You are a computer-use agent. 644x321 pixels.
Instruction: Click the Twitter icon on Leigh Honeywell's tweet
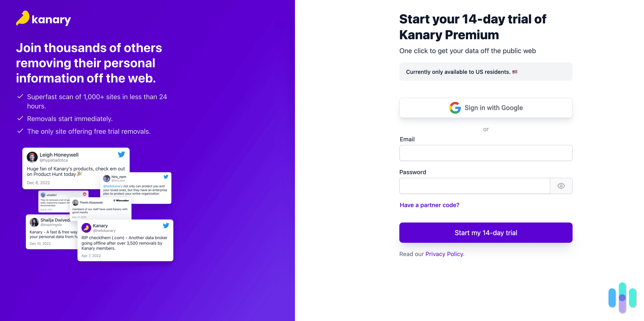pyautogui.click(x=121, y=155)
